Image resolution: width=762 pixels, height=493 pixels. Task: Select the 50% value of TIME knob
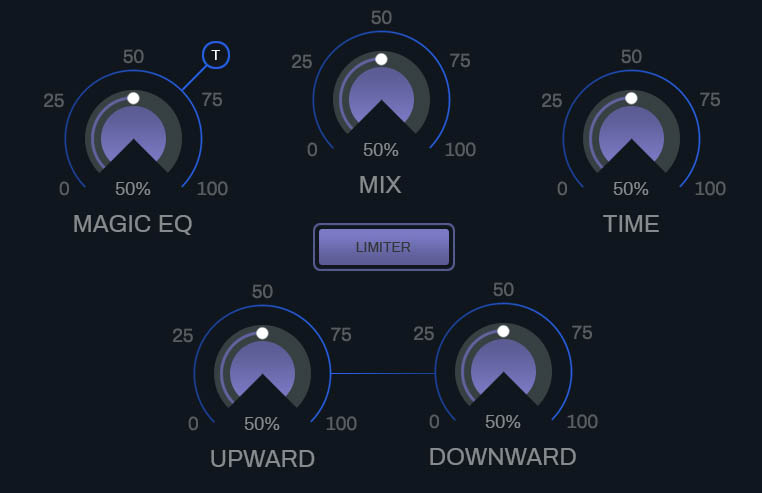tap(631, 188)
